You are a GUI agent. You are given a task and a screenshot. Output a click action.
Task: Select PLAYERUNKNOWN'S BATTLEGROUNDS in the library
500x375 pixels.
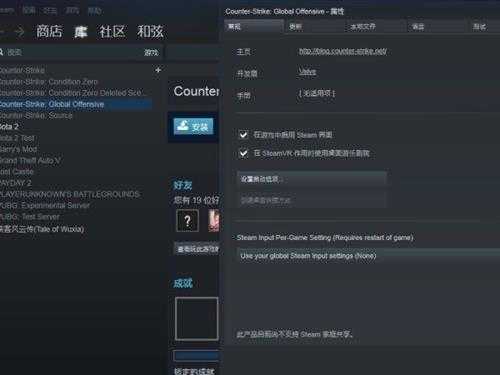70,194
